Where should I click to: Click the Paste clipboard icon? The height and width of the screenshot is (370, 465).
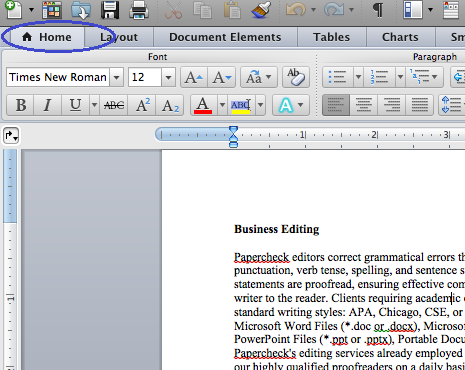(x=232, y=9)
